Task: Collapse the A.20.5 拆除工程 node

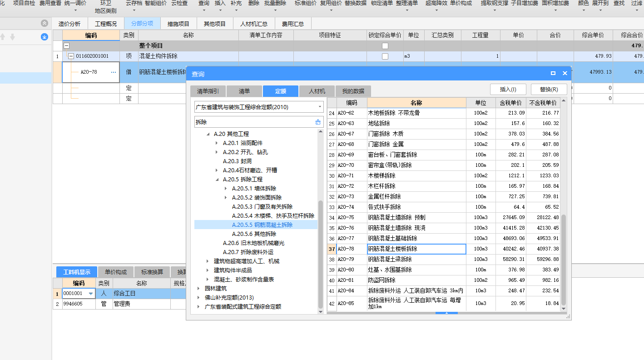Action: [218, 180]
